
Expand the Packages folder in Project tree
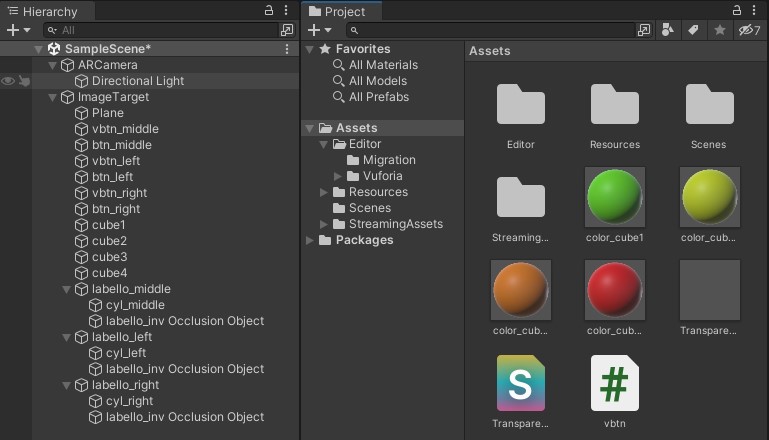click(311, 240)
